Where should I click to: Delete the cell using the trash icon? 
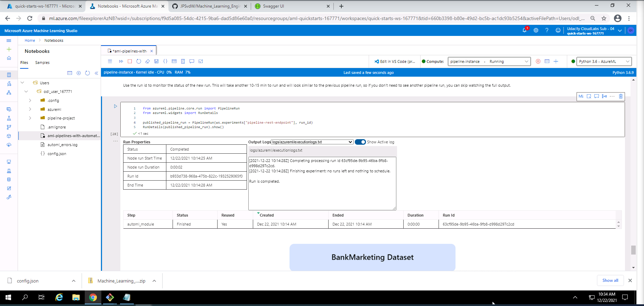[621, 96]
